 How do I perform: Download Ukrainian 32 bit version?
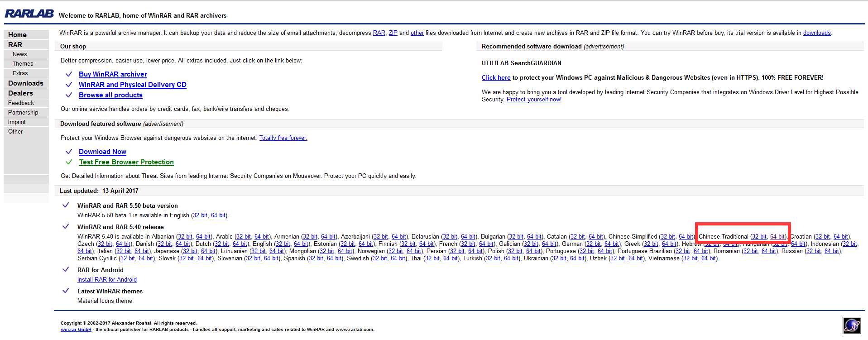pyautogui.click(x=559, y=259)
